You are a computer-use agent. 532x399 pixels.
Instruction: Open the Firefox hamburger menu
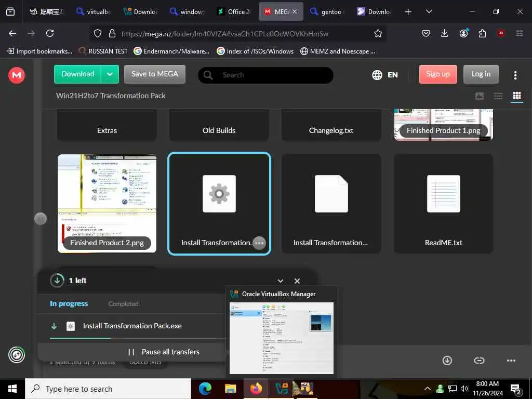[519, 33]
